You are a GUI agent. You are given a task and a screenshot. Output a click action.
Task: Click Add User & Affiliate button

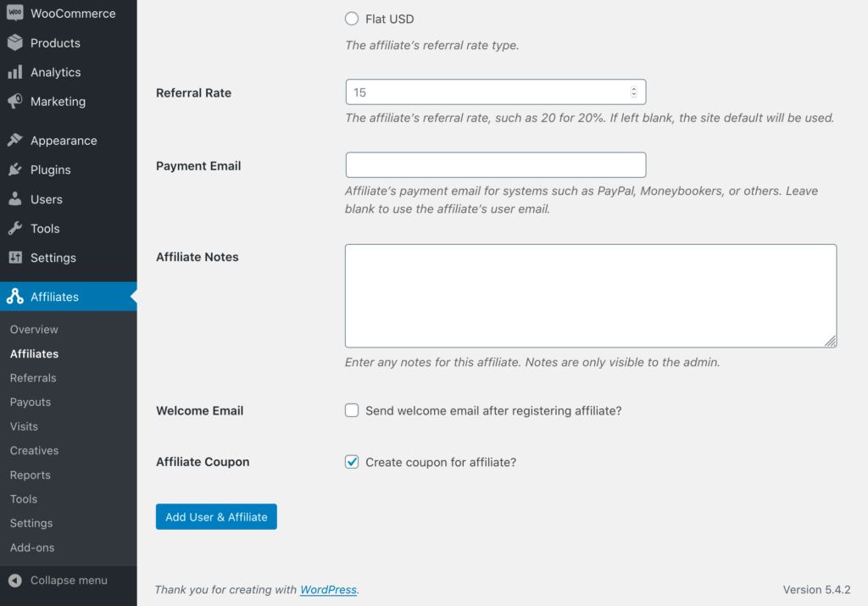(216, 517)
